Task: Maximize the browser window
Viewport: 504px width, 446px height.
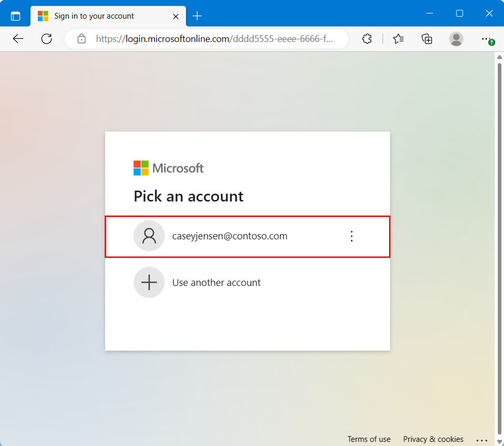Action: (x=459, y=13)
